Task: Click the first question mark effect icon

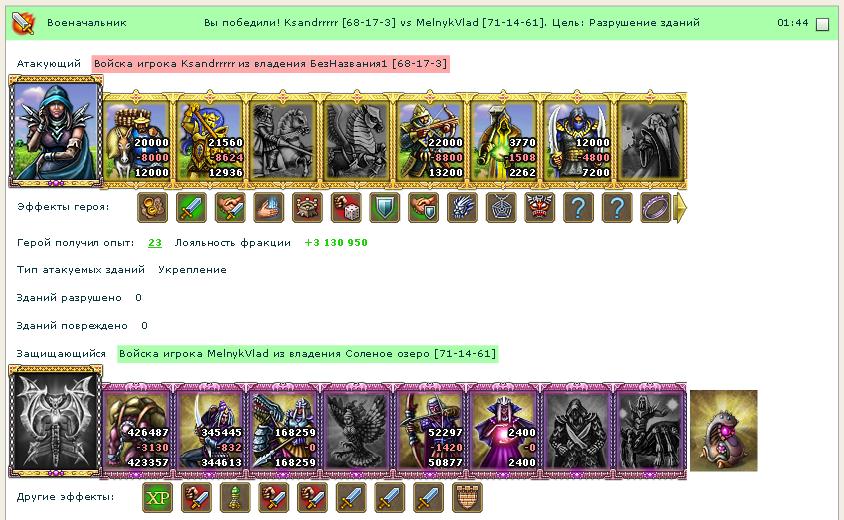Action: (x=578, y=208)
